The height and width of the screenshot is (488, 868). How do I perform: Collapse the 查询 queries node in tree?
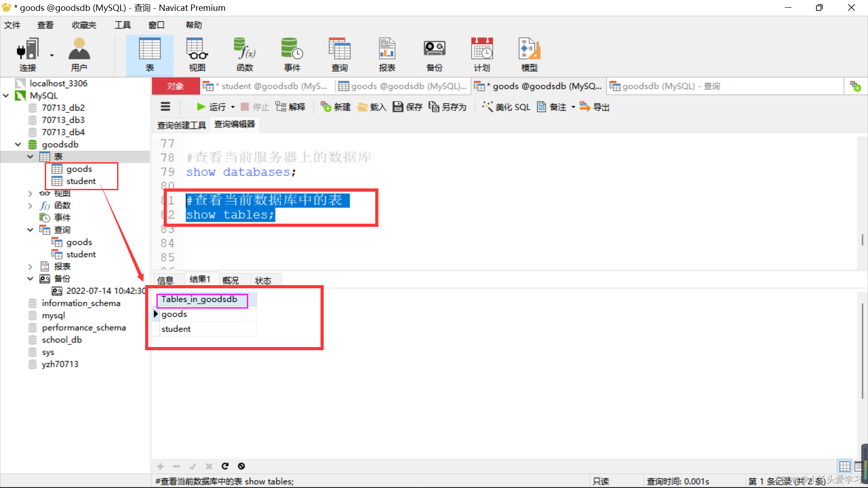tap(30, 230)
